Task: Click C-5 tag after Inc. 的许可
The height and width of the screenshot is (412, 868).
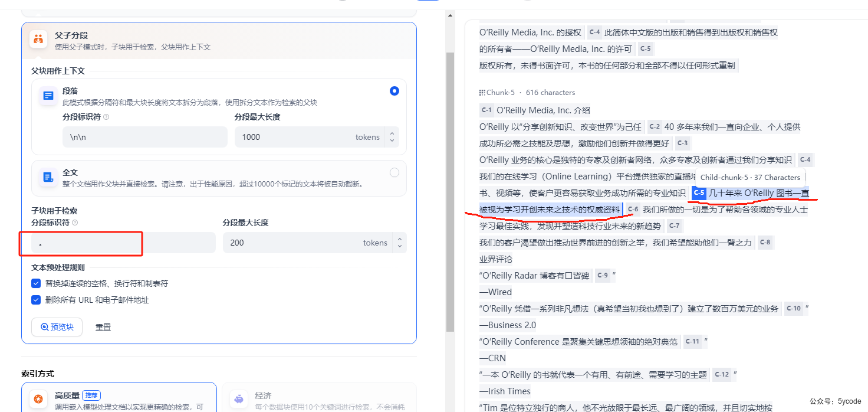Action: pos(646,49)
